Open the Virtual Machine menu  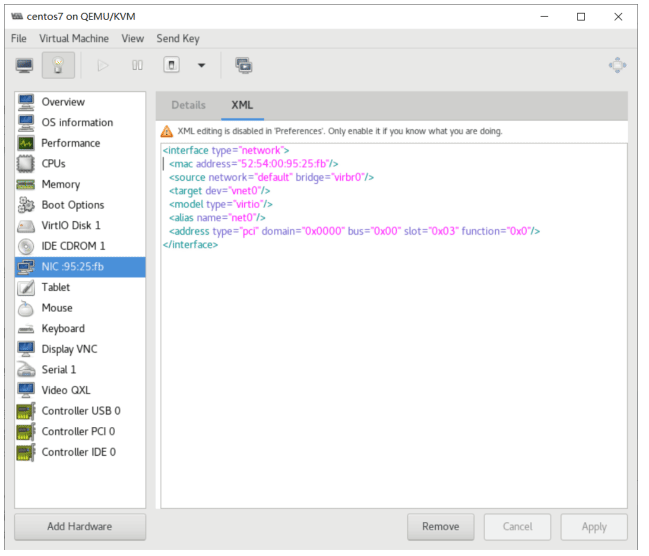pyautogui.click(x=74, y=39)
